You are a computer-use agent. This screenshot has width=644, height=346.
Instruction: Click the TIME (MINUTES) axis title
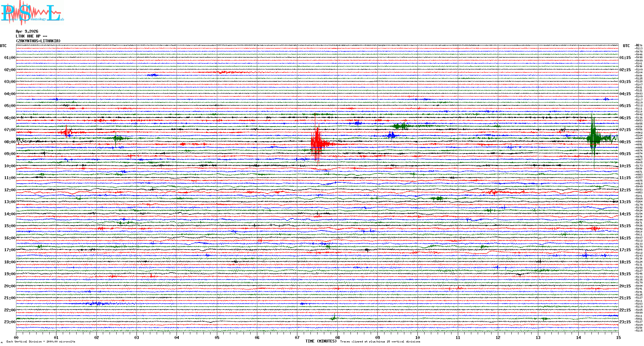click(x=321, y=341)
